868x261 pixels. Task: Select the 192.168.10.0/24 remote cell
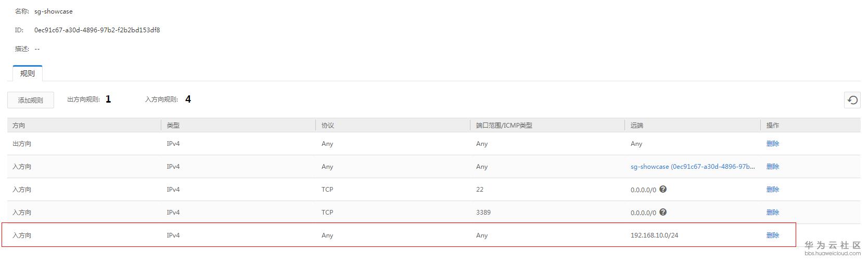pos(654,235)
